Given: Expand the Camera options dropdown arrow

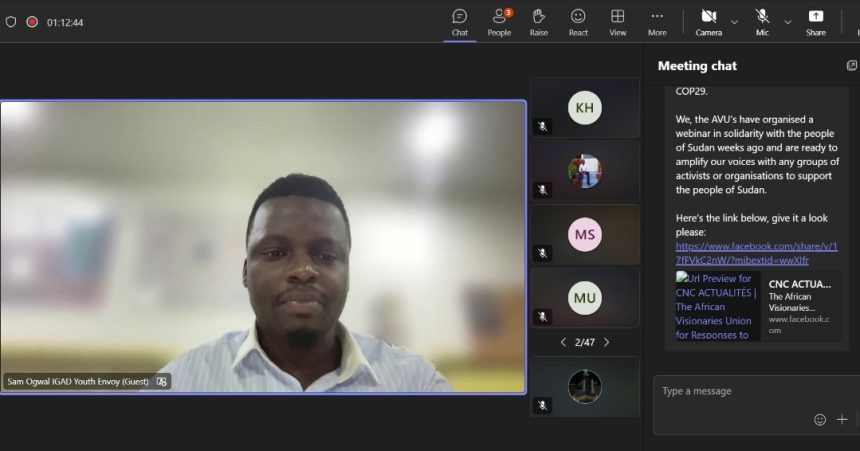Looking at the screenshot, I should 734,21.
